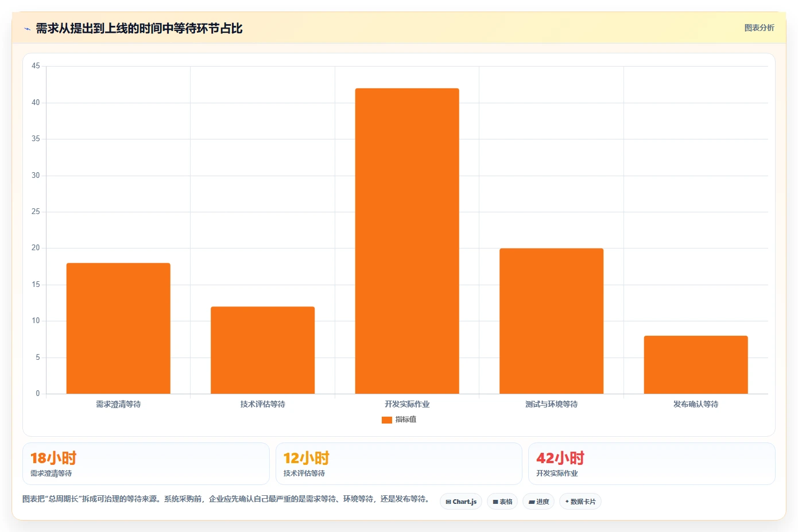Click the y-axis value 20
The width and height of the screenshot is (798, 532).
(36, 248)
